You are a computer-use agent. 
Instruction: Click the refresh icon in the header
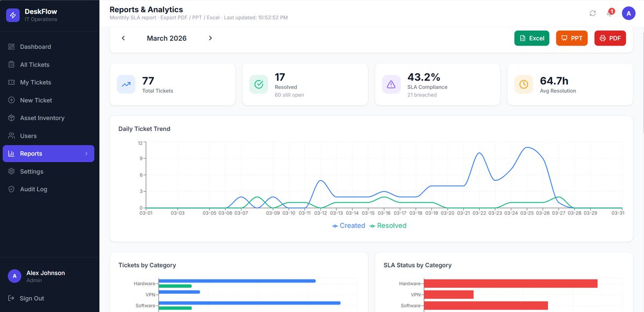(x=592, y=13)
